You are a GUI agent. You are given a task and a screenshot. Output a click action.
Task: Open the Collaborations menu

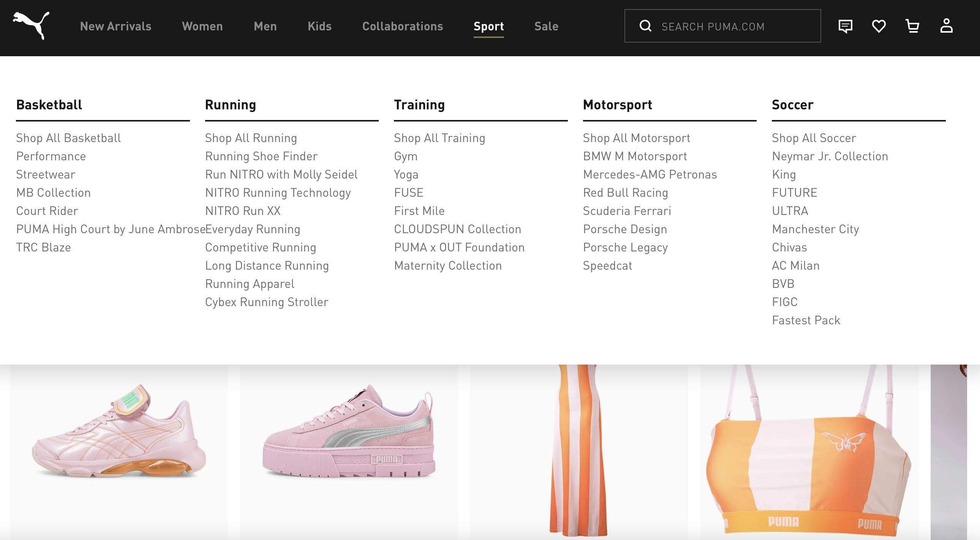pos(403,26)
